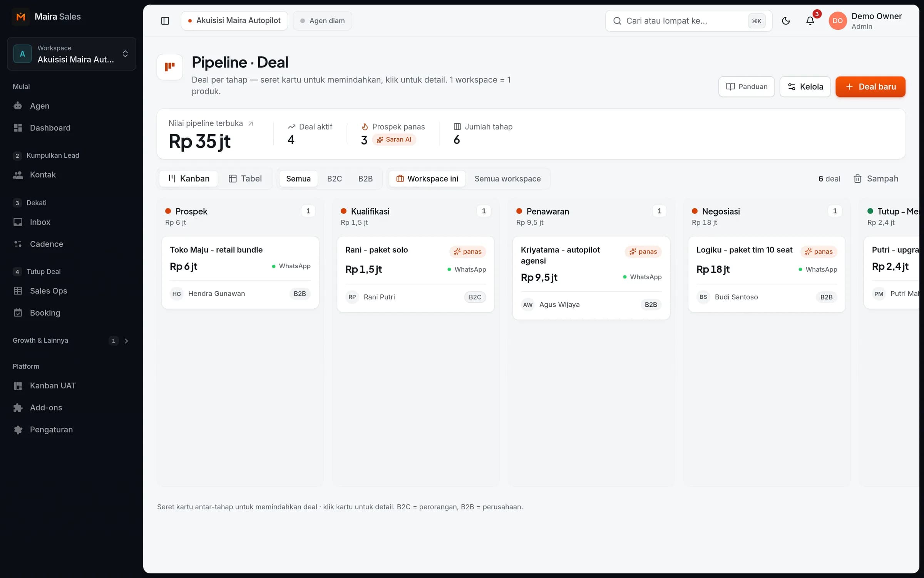Click the Negosiasi column header

[767, 216]
